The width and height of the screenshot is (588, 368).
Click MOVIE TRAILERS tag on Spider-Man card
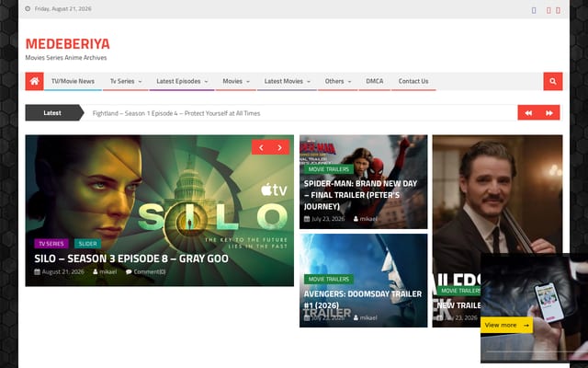point(329,169)
